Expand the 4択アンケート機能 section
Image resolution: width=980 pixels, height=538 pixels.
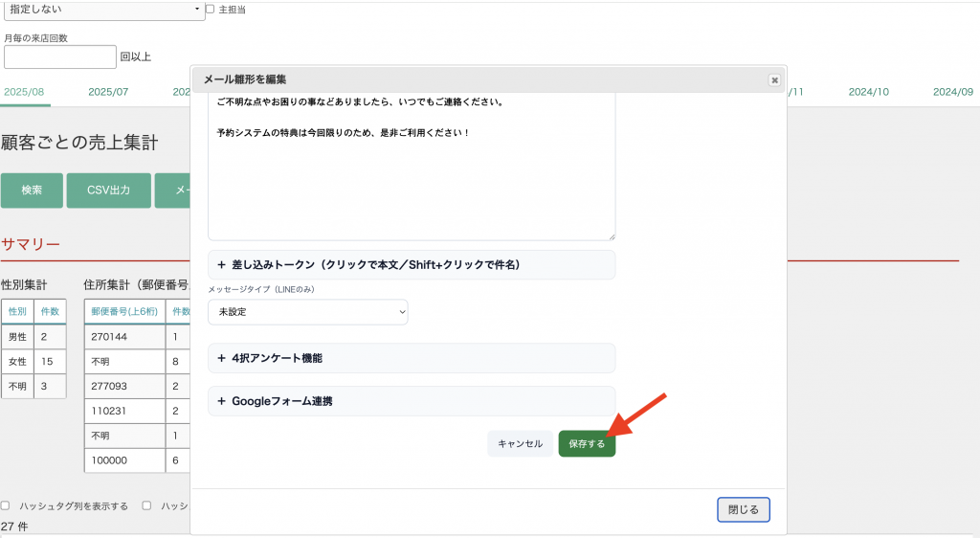click(411, 358)
